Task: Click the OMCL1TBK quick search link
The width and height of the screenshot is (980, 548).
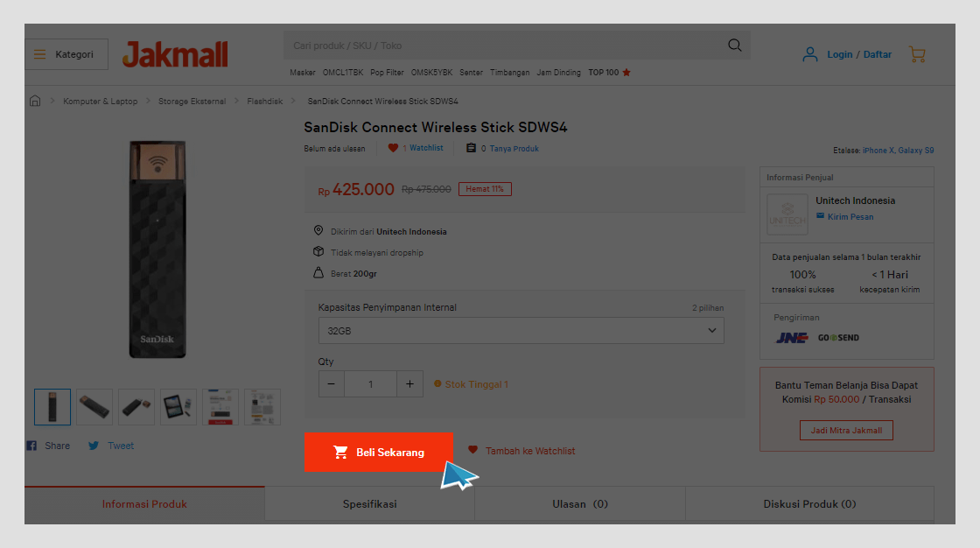Action: click(342, 73)
